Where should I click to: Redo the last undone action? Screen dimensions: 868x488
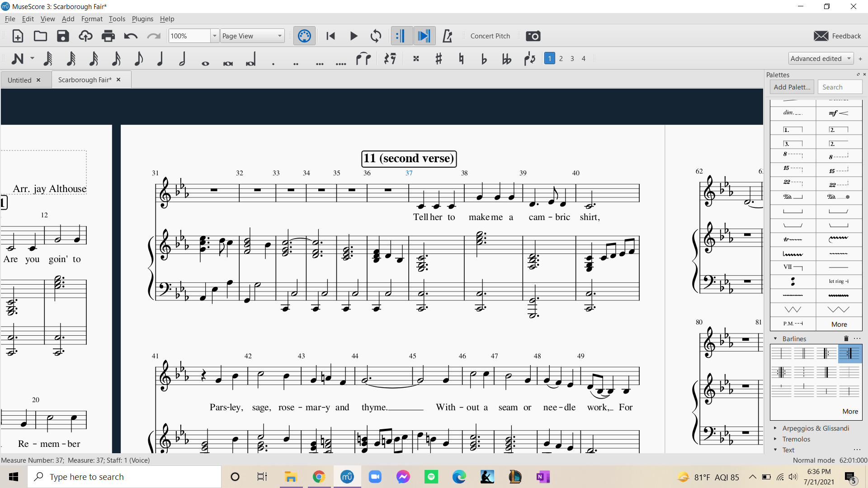[154, 36]
